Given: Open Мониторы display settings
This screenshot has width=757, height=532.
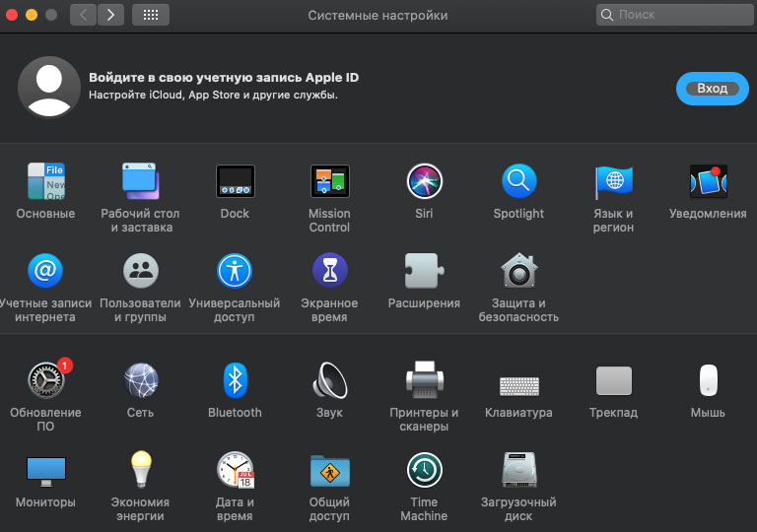Looking at the screenshot, I should (46, 471).
